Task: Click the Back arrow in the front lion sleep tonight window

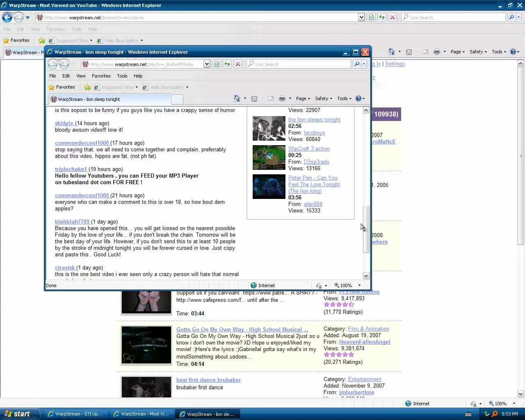Action: pos(52,64)
